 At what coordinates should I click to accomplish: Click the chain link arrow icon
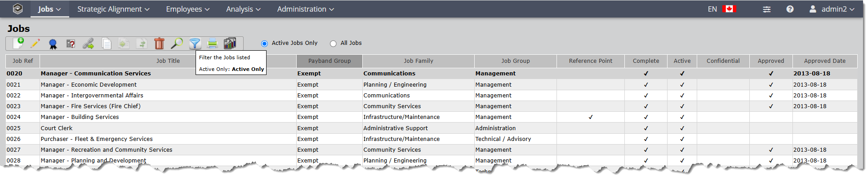pyautogui.click(x=89, y=44)
